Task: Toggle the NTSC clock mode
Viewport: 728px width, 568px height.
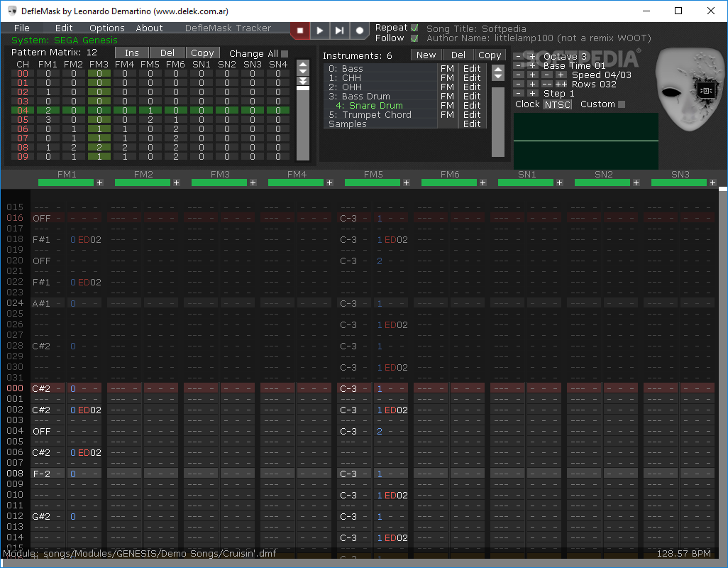Action: pyautogui.click(x=557, y=104)
